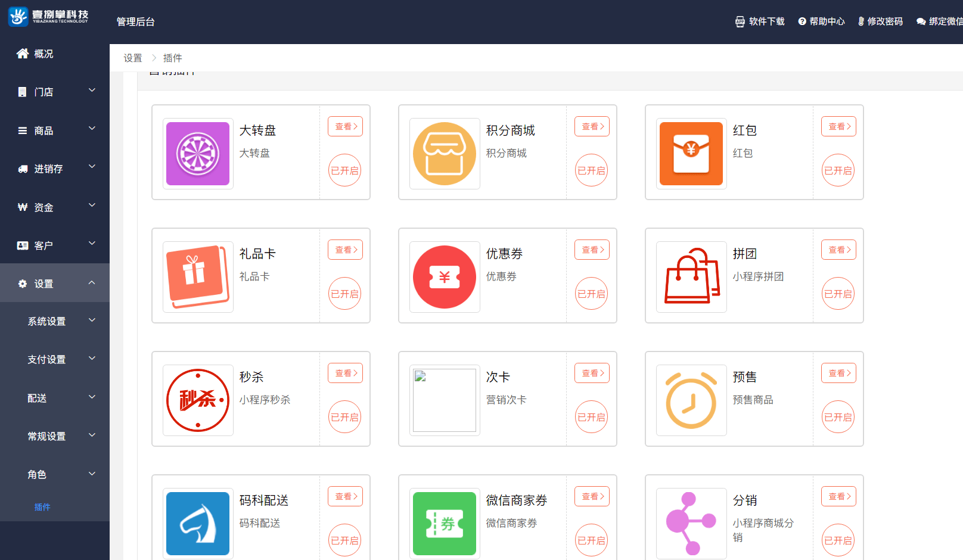963x560 pixels.
Task: Open 软件下载 in the top bar
Action: 760,21
